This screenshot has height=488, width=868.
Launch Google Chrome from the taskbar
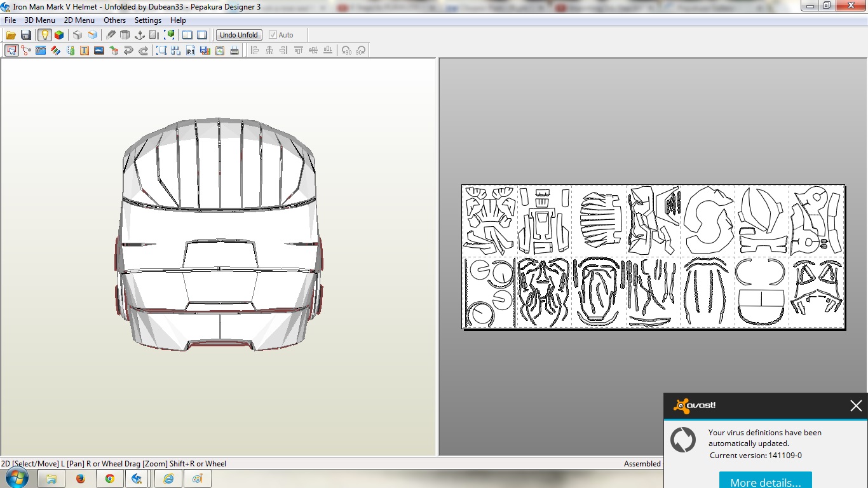(x=110, y=478)
